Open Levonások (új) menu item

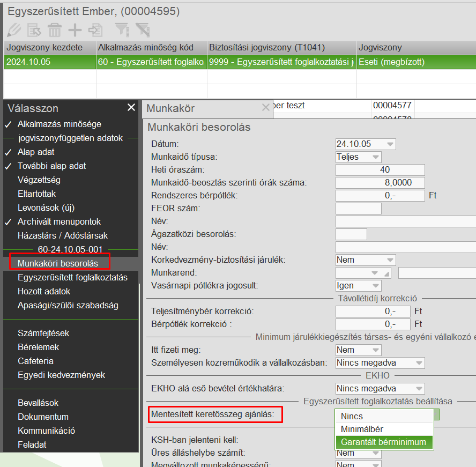pyautogui.click(x=46, y=208)
